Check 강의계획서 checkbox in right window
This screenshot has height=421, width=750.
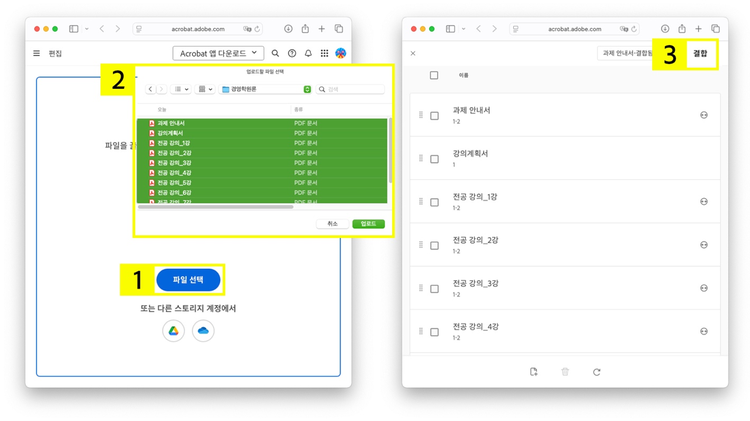pyautogui.click(x=434, y=159)
